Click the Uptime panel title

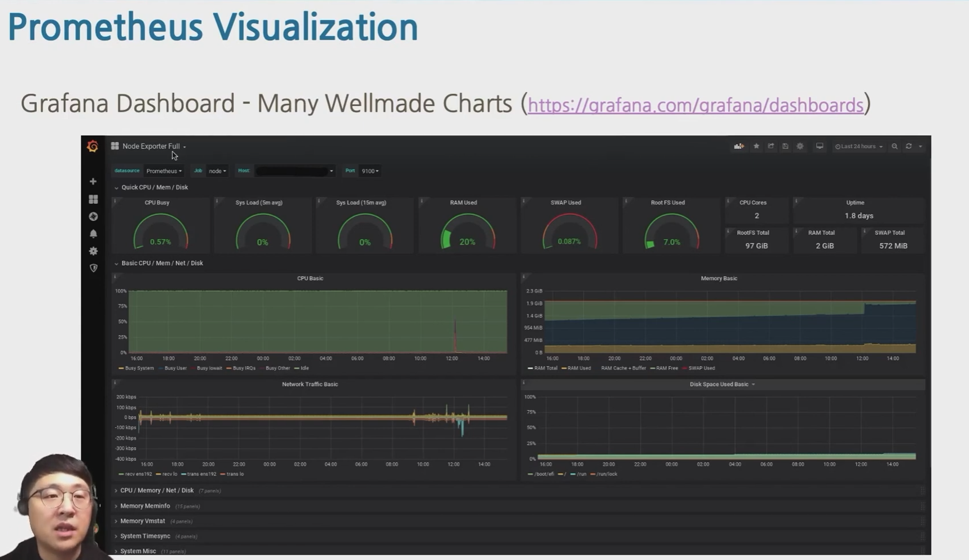pos(855,203)
